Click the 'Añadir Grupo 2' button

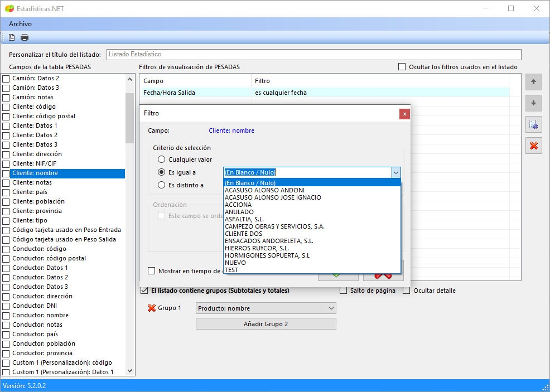click(x=266, y=323)
